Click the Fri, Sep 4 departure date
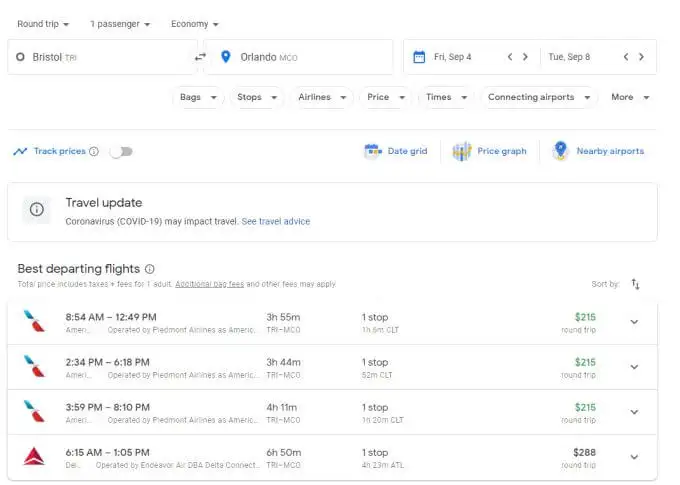680x485 pixels. pos(452,57)
